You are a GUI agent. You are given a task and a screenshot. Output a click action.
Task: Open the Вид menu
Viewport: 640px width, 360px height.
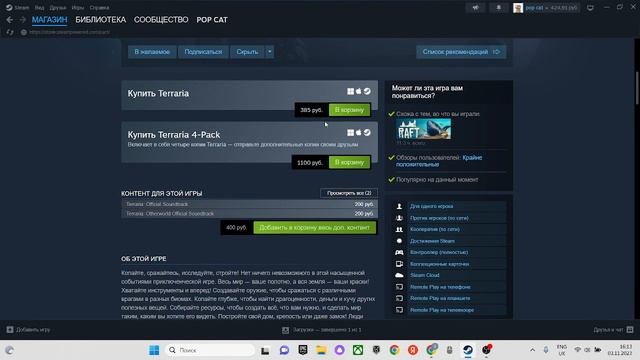click(x=40, y=7)
